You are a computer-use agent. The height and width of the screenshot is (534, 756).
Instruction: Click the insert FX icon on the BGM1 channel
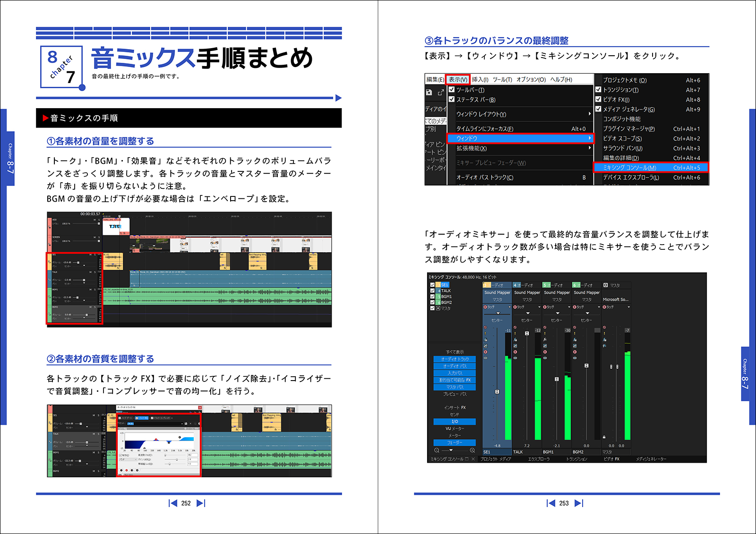tap(545, 339)
